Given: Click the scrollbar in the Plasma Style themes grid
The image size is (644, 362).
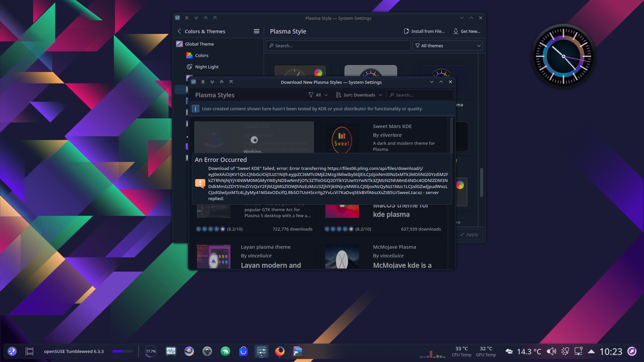Looking at the screenshot, I should coord(481,182).
